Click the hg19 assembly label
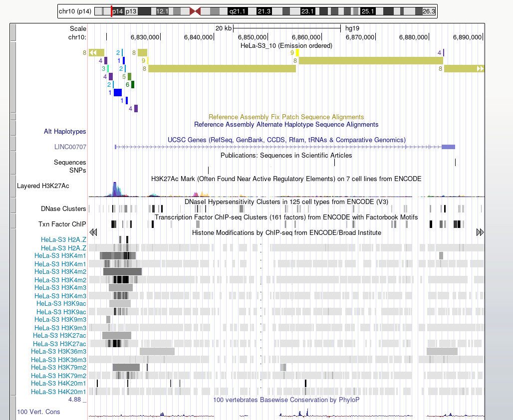The height and width of the screenshot is (420, 513). (352, 28)
